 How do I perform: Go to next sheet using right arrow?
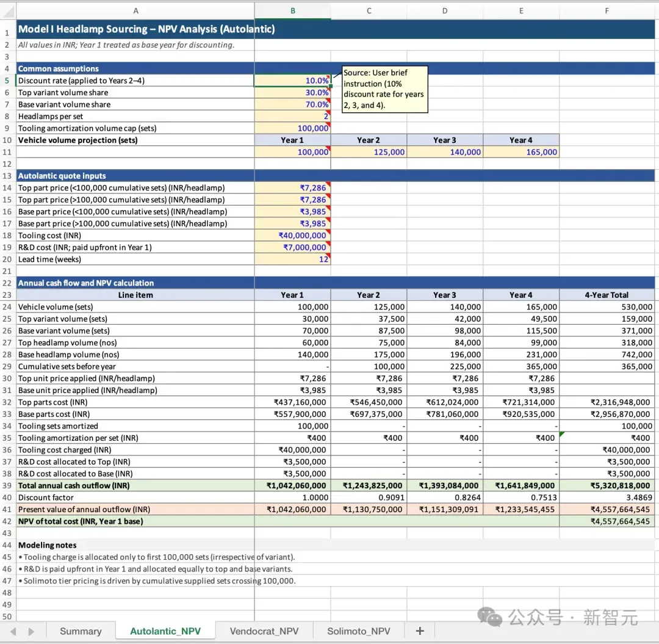31,631
